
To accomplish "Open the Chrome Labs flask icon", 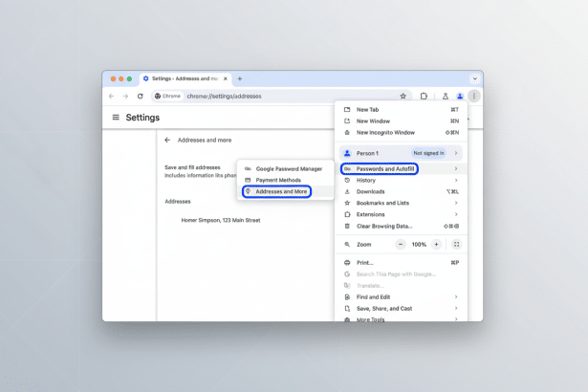I will 446,97.
